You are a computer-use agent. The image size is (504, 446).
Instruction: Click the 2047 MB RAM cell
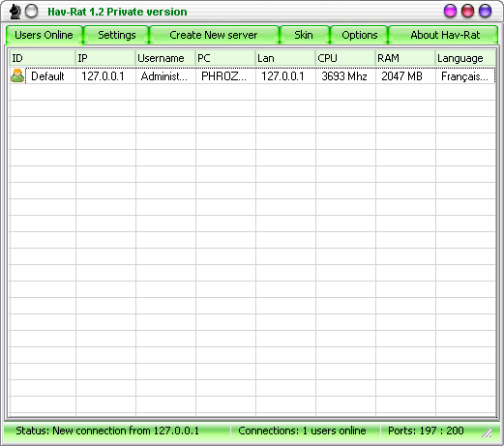click(402, 76)
